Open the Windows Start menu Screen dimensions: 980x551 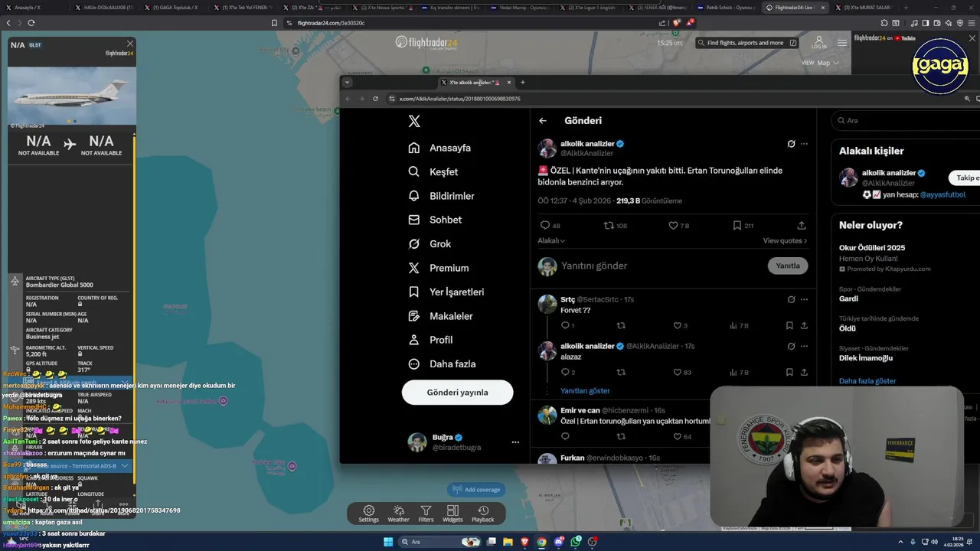(388, 542)
